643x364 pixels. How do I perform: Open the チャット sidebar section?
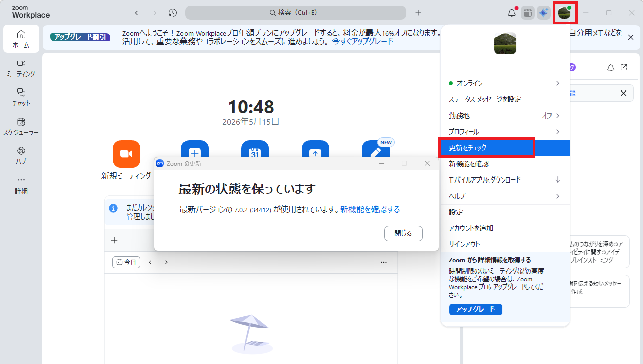pyautogui.click(x=21, y=97)
